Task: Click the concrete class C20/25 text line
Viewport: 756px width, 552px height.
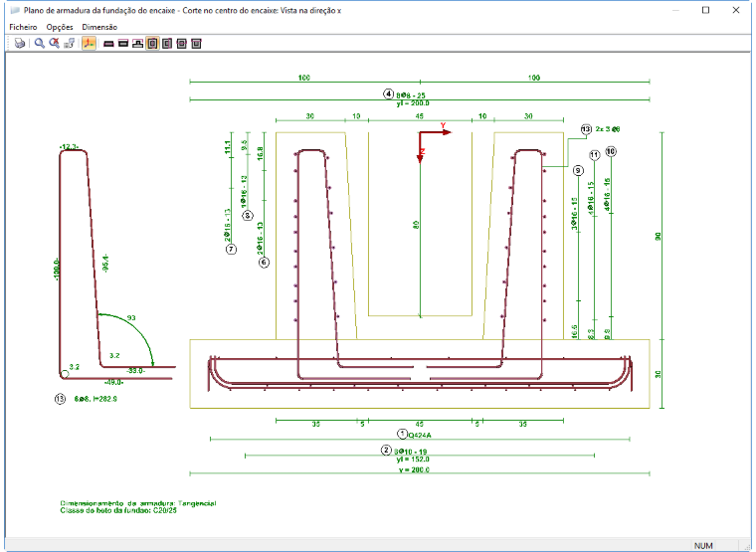Action: click(118, 510)
